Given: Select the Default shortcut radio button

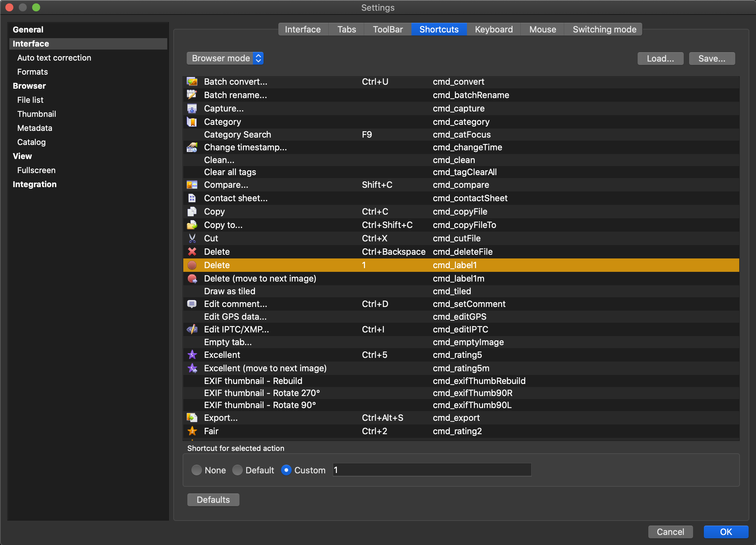Looking at the screenshot, I should click(x=238, y=470).
